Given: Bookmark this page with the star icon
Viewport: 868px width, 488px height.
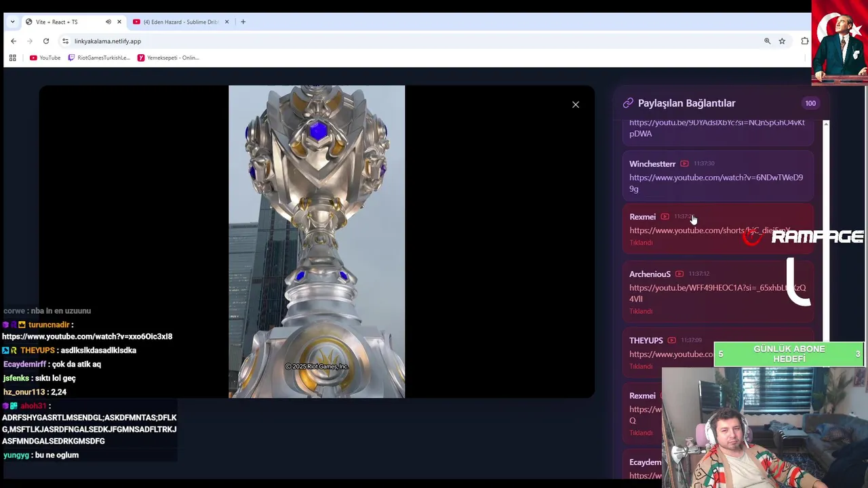Looking at the screenshot, I should click(782, 41).
